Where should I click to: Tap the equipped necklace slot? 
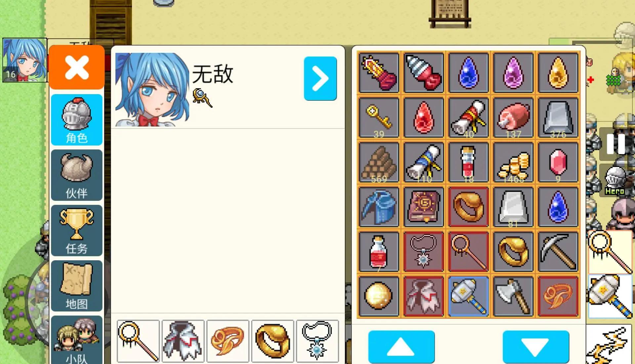317,341
